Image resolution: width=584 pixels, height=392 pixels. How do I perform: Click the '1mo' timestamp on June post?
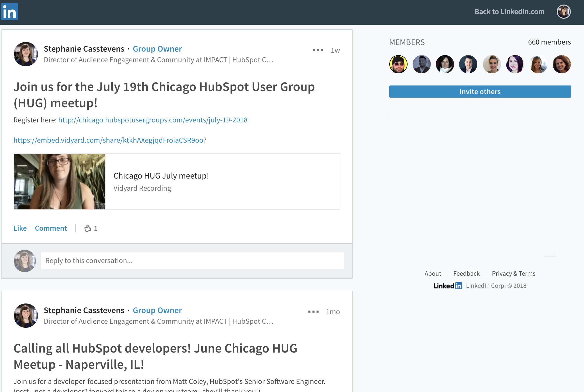tap(333, 312)
